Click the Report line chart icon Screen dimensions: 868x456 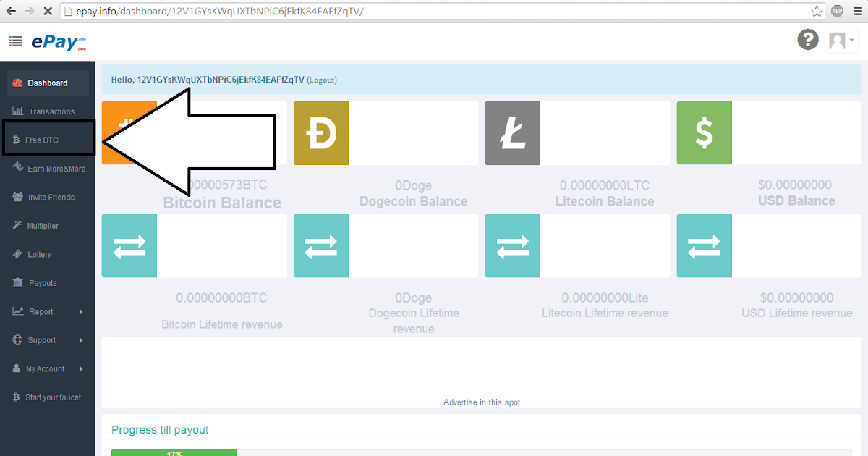click(18, 311)
